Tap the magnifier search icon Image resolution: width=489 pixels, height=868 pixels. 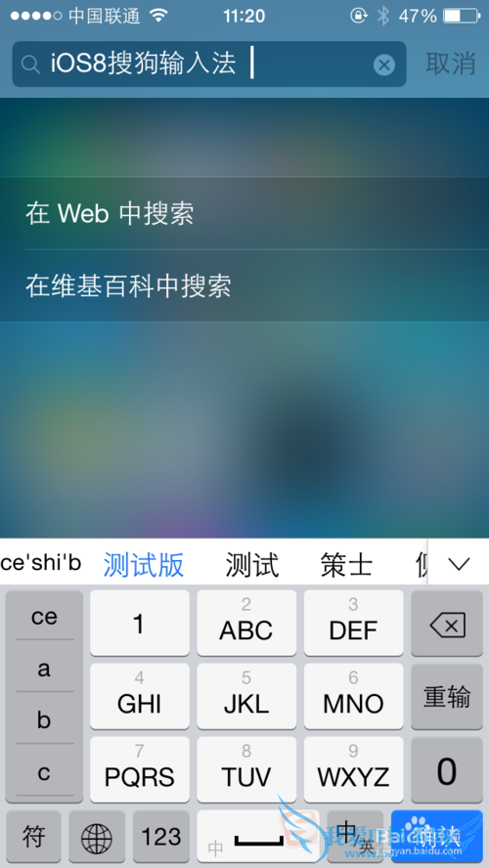click(30, 65)
